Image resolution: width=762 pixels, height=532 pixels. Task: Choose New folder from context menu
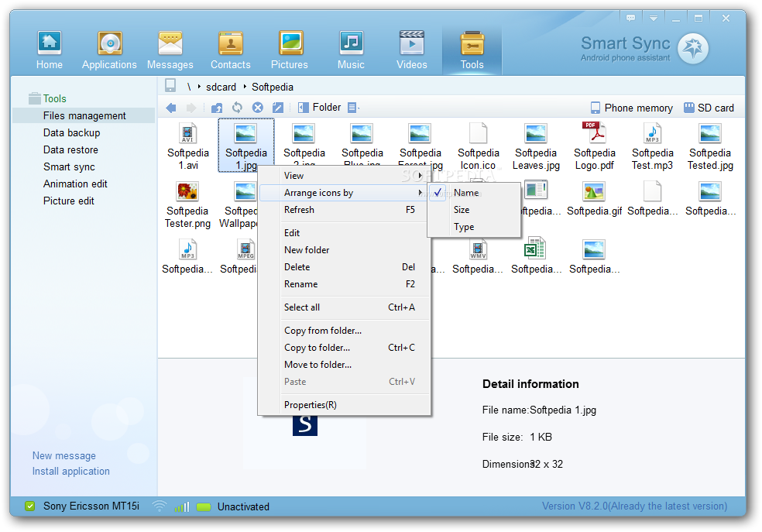pos(345,249)
